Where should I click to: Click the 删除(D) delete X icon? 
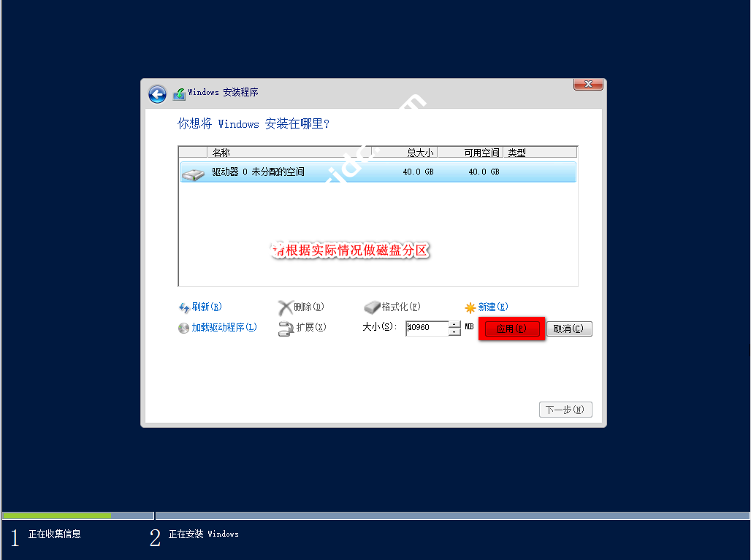(x=285, y=308)
